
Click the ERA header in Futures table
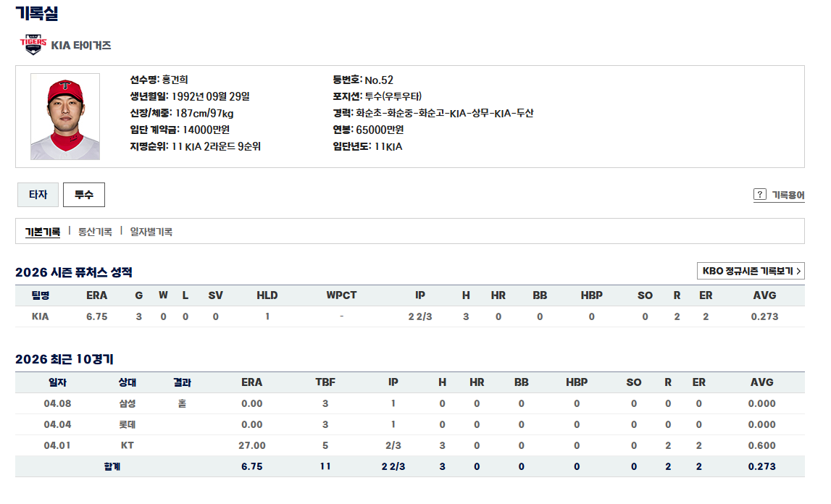pos(96,295)
